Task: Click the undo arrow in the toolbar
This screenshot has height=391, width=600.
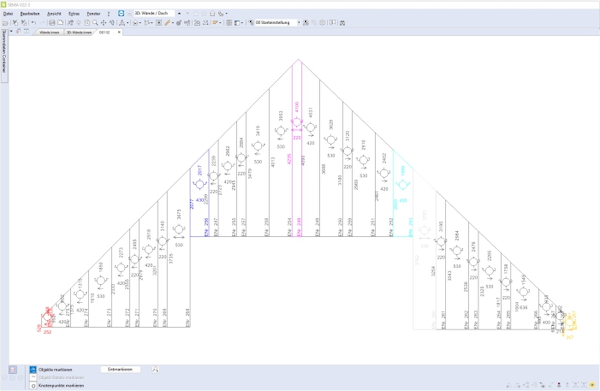Action: pos(34,23)
